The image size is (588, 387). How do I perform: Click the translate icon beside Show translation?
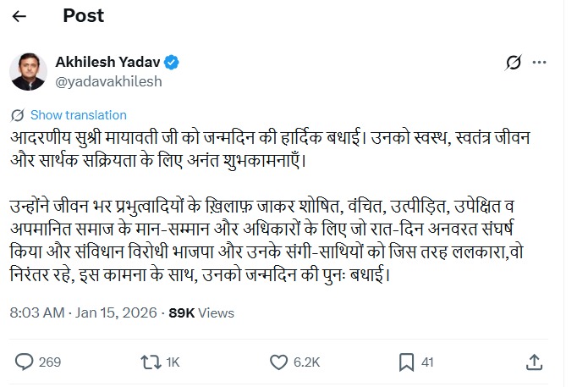coord(18,115)
